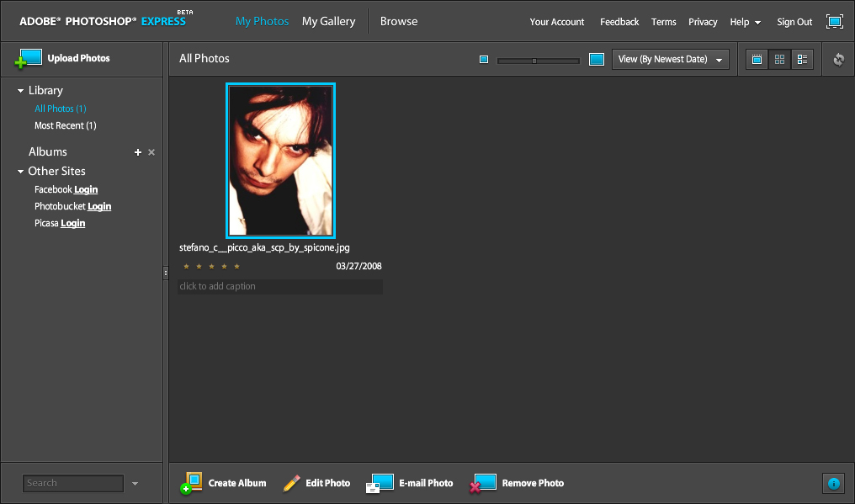This screenshot has height=504, width=855.
Task: Click Remove Photo icon
Action: [x=483, y=483]
